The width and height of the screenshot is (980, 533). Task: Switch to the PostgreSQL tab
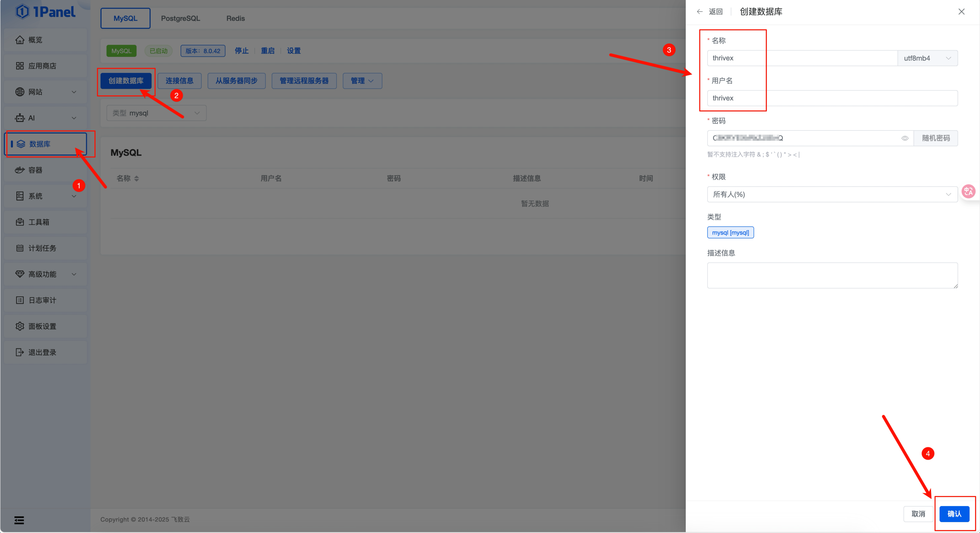[180, 18]
